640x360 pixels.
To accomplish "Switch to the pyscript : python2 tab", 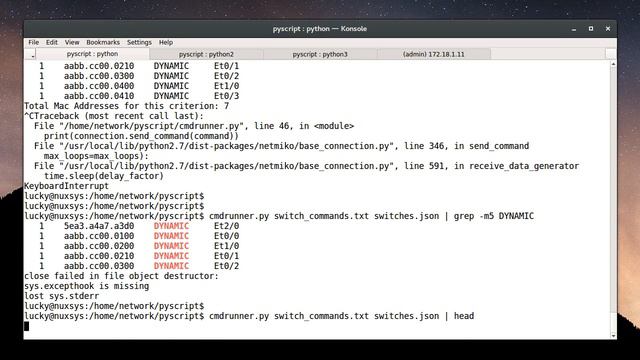I will 206,54.
